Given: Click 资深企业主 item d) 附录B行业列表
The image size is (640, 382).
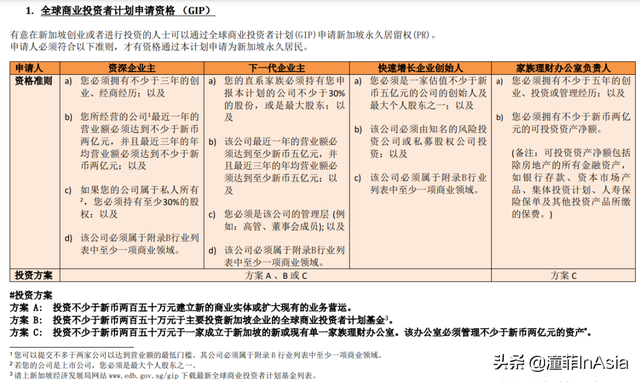Looking at the screenshot, I should pos(131,244).
